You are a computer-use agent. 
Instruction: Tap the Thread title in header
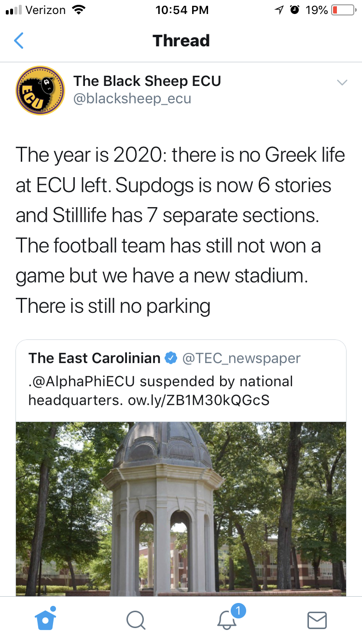181,41
